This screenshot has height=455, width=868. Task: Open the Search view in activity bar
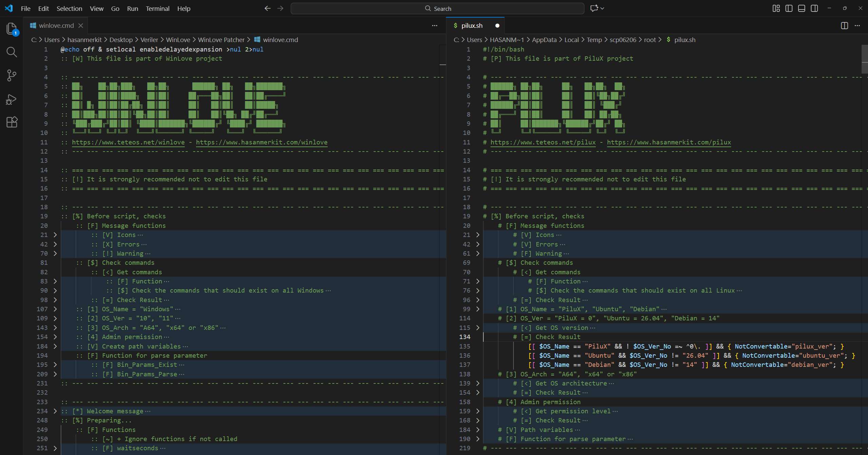click(12, 52)
